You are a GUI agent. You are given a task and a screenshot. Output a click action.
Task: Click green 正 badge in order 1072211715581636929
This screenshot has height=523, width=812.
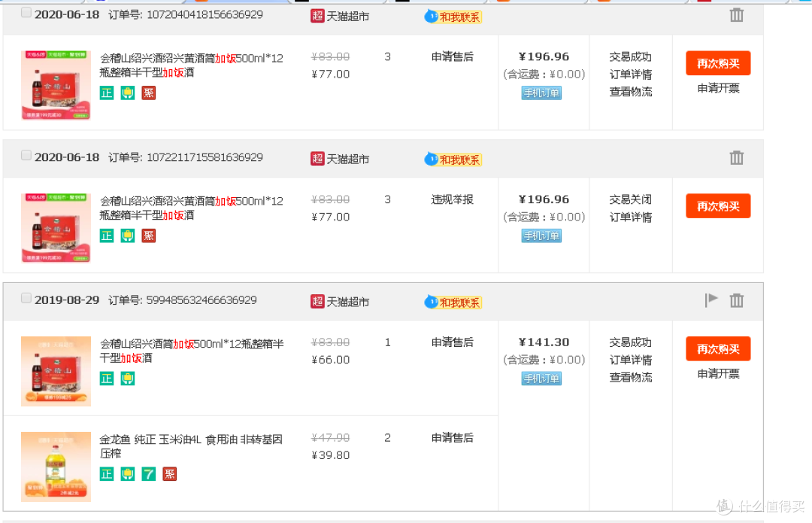(107, 236)
